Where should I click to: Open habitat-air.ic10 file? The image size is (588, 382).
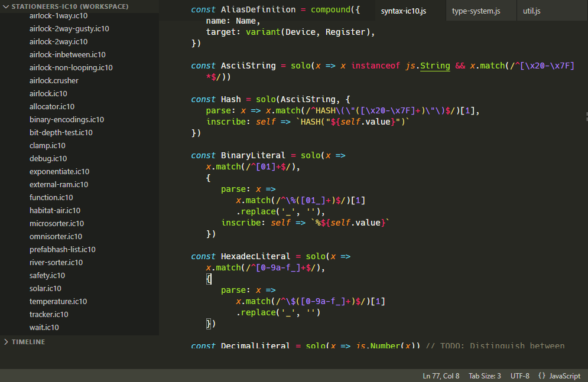(55, 210)
